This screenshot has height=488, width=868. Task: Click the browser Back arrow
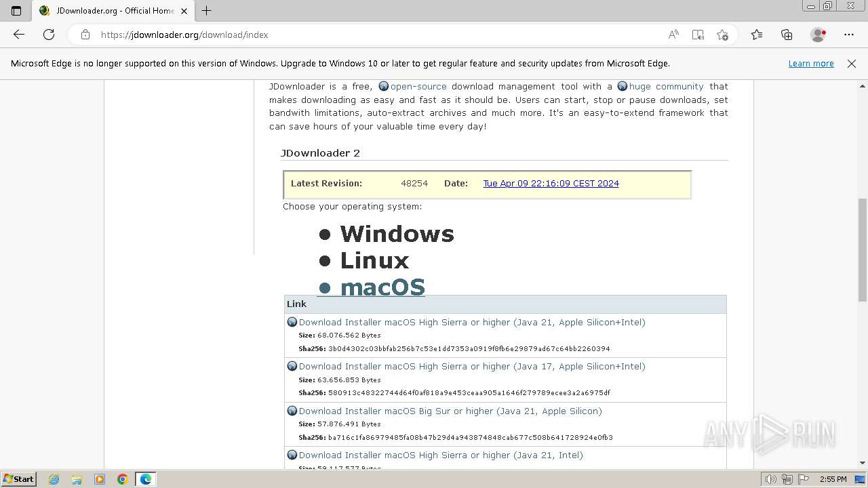click(x=19, y=35)
